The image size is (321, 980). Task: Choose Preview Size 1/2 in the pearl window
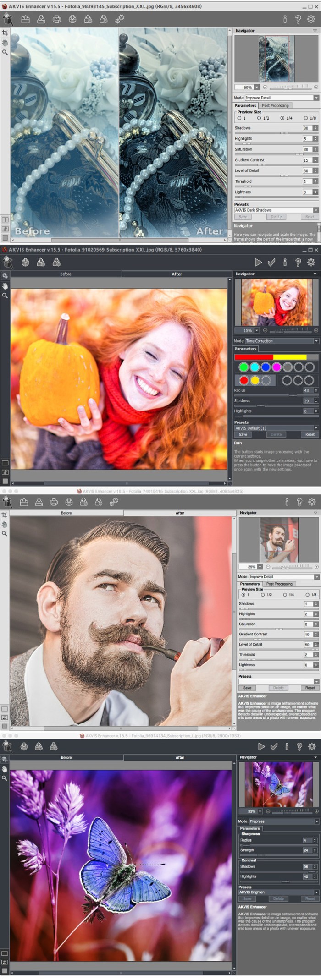259,118
